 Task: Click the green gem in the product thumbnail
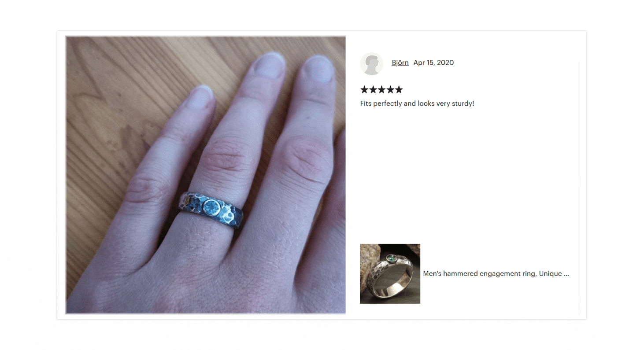[x=389, y=258]
